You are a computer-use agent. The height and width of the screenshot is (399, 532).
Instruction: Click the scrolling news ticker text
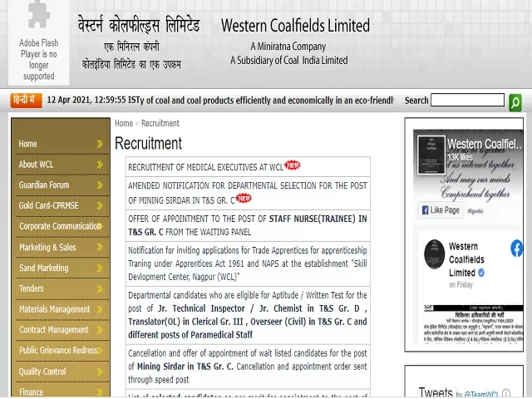tap(267, 101)
